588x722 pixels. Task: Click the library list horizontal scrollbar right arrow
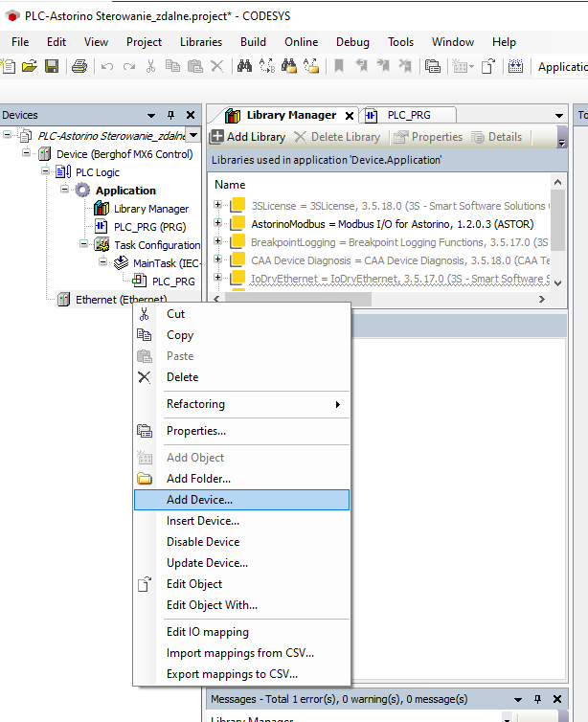(x=542, y=300)
